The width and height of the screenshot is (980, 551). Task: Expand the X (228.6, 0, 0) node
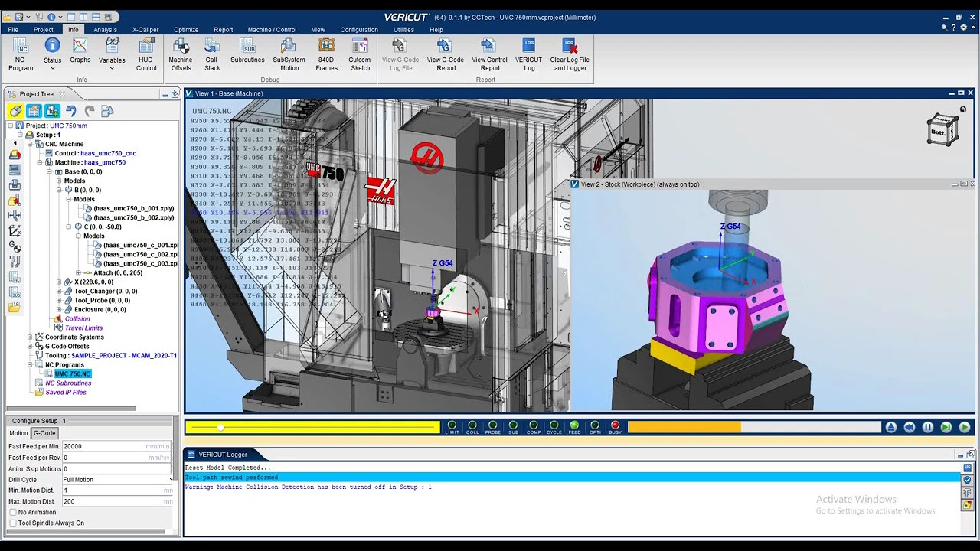[x=59, y=282]
